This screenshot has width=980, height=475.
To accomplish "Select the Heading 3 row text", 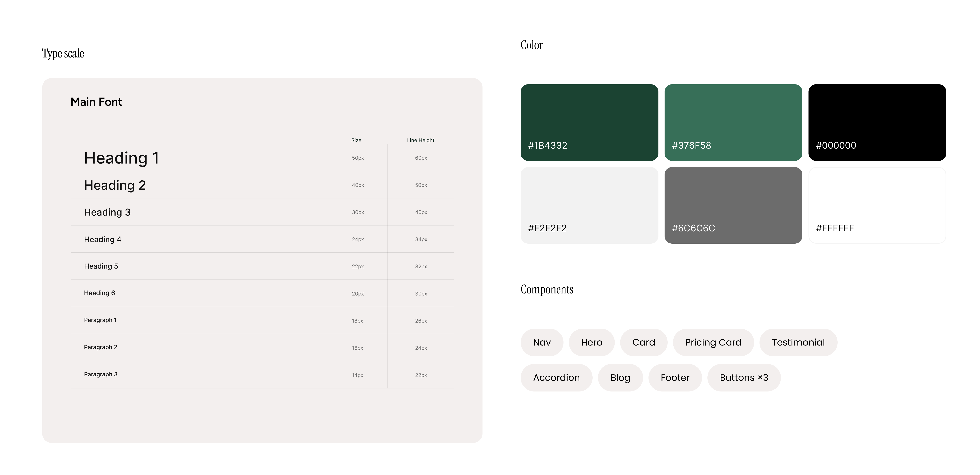I will [x=107, y=212].
